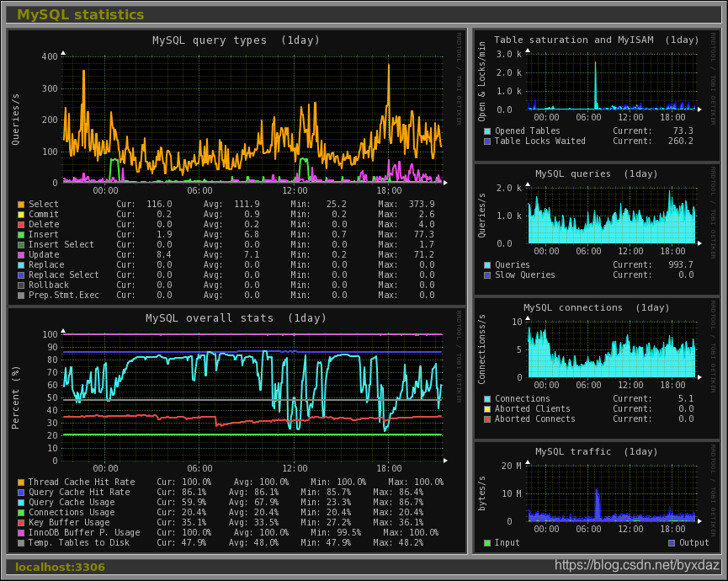Click the Percent (%) axis label

[x=16, y=397]
